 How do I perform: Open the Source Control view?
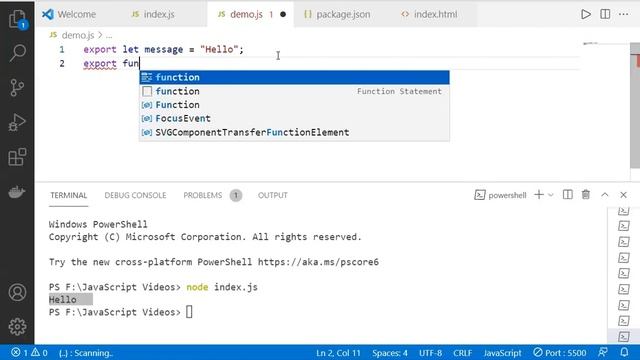pyautogui.click(x=17, y=88)
